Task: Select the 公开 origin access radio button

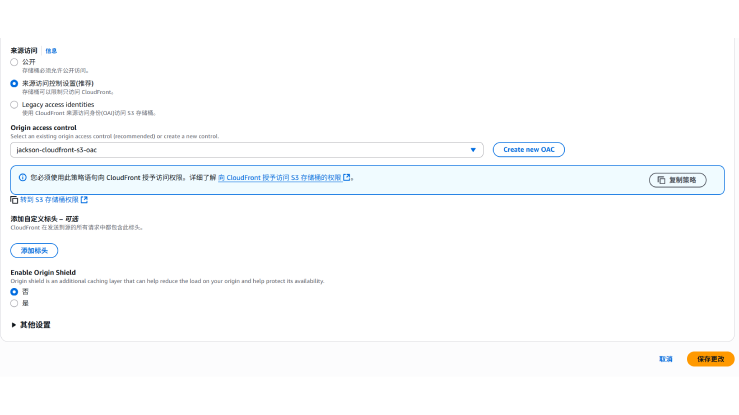Action: point(14,62)
